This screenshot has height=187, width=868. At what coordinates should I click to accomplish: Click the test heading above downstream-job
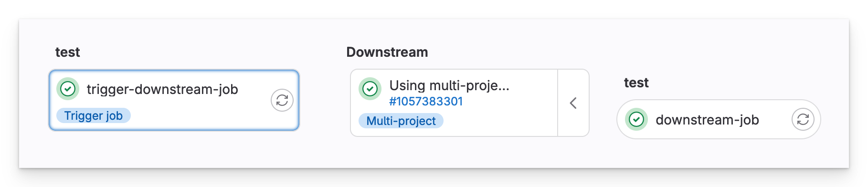[x=636, y=83]
